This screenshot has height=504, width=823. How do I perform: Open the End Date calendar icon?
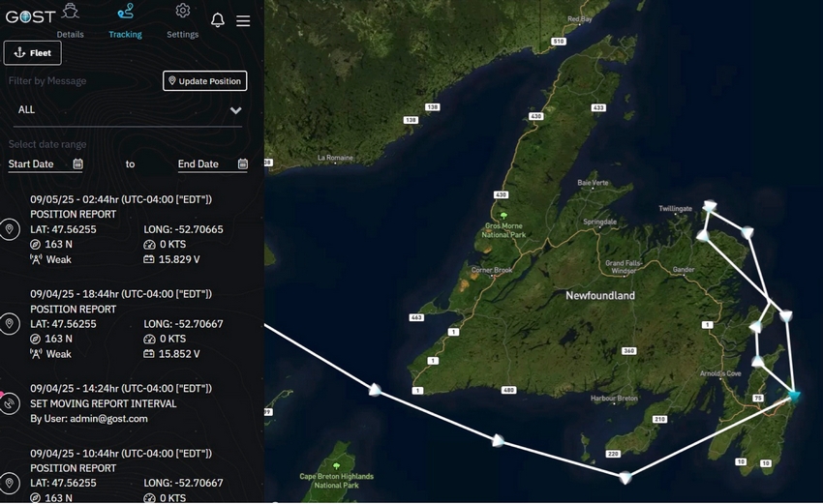click(243, 164)
